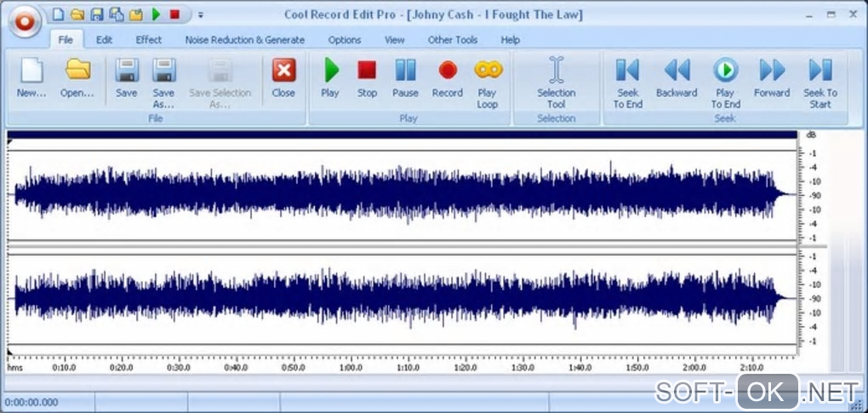The image size is (868, 413).
Task: Click the folder with green arrow quick access icon
Action: (x=135, y=14)
